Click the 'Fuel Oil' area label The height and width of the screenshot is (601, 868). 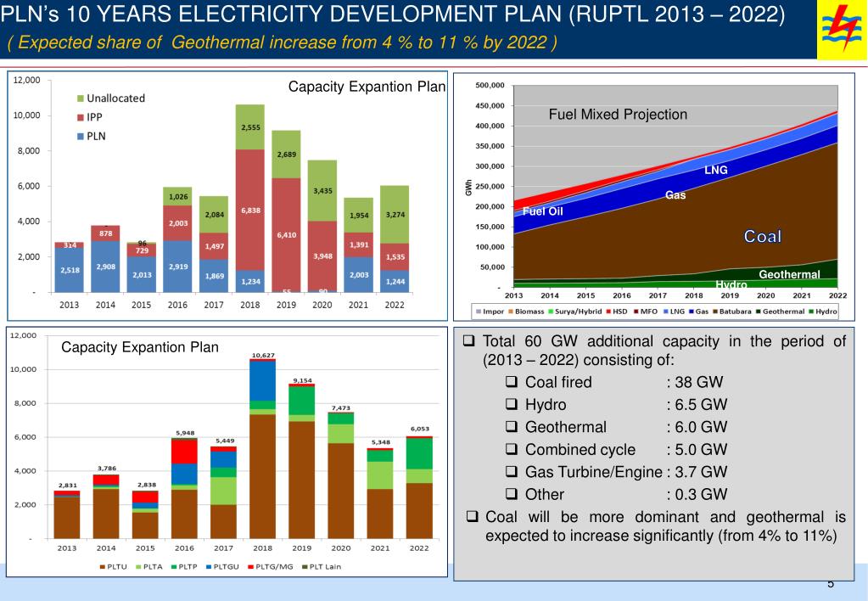[542, 211]
